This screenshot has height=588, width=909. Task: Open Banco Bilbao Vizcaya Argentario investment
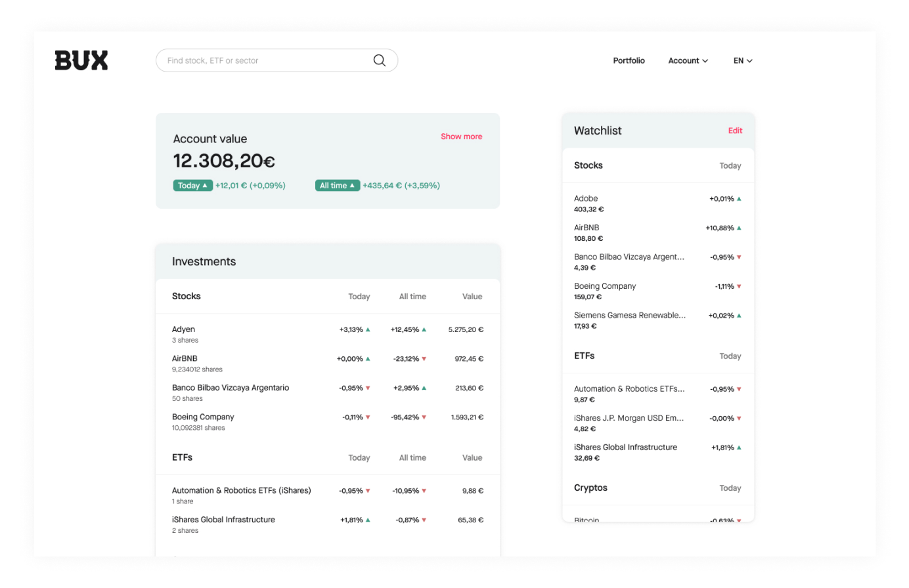[328, 392]
